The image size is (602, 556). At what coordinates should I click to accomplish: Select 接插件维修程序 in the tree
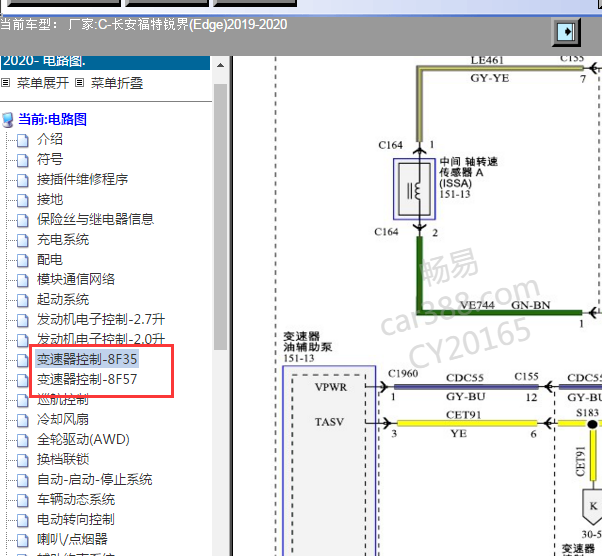82,179
